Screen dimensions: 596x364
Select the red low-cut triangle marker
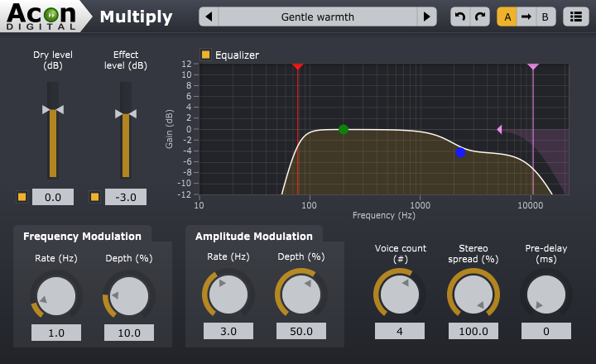click(298, 66)
